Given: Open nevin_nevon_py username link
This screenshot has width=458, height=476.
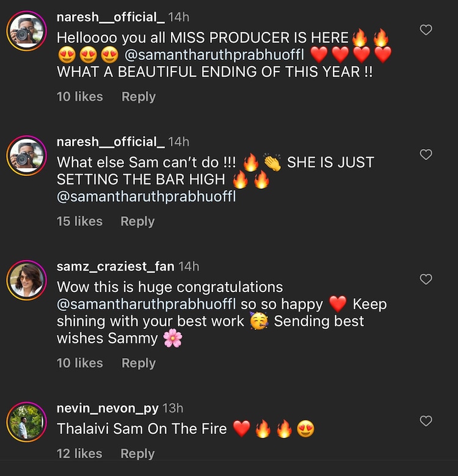Looking at the screenshot, I should 107,408.
